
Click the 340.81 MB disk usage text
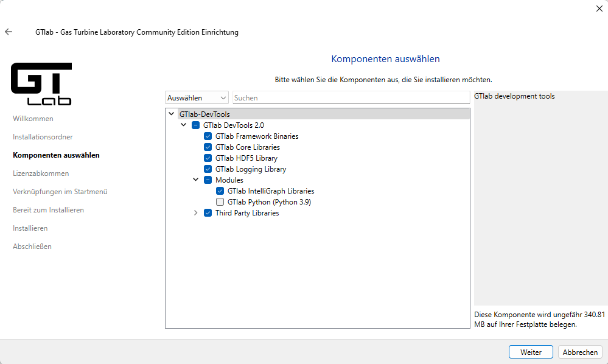coord(539,320)
